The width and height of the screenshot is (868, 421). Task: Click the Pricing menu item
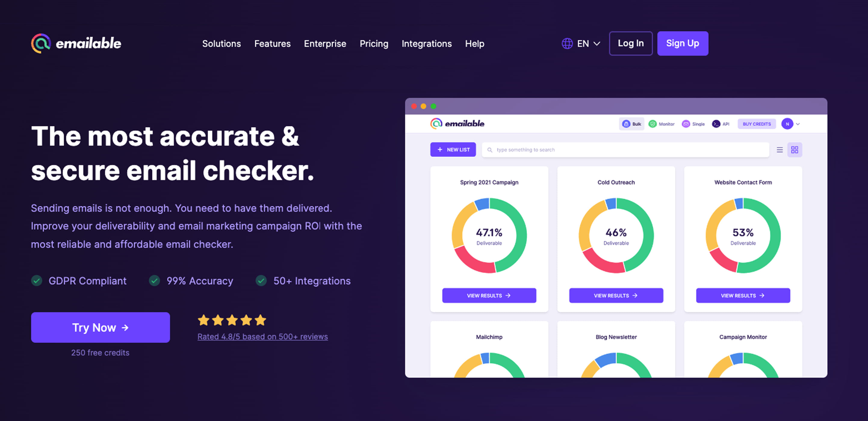(374, 43)
